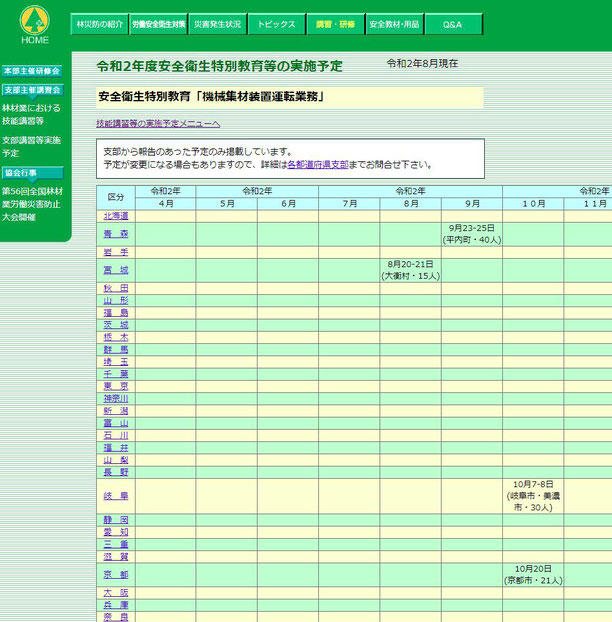Open the 山形 prefecture link
Image resolution: width=612 pixels, height=622 pixels.
pos(116,301)
